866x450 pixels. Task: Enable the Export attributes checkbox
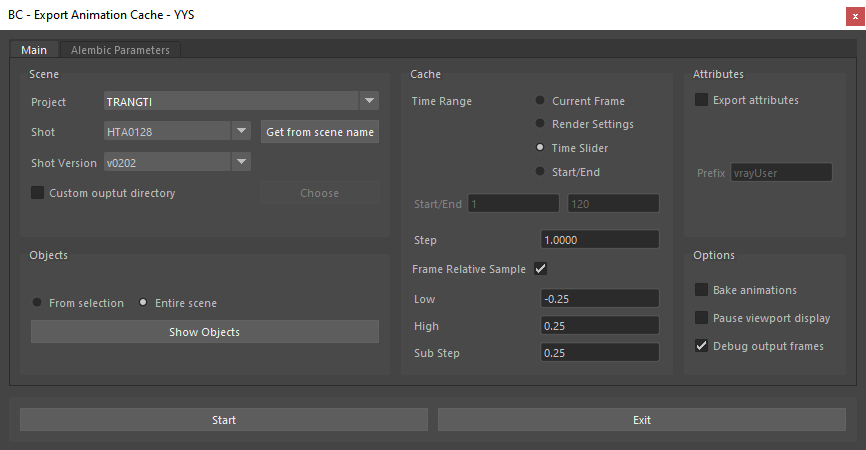[701, 100]
